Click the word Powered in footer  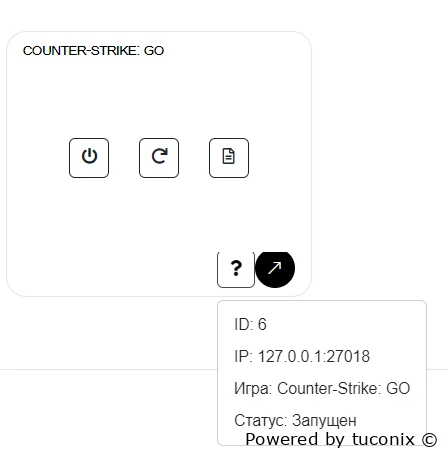282,439
